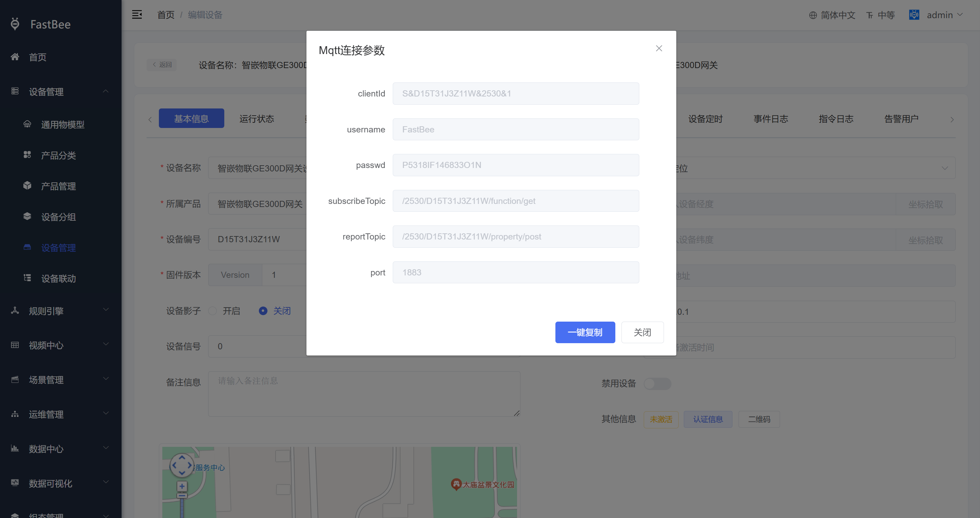Click the 数据中心 bar-chart icon
This screenshot has width=980, height=518.
pyautogui.click(x=15, y=449)
